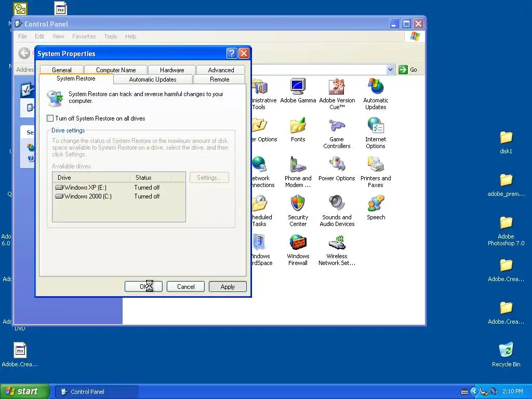Click Cancel in System Properties
The height and width of the screenshot is (399, 532).
185,287
